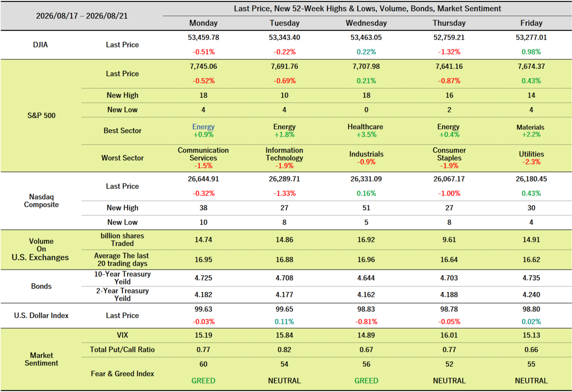
Task: Select Nasdaq Wednesday New High value 51
Action: coord(366,208)
